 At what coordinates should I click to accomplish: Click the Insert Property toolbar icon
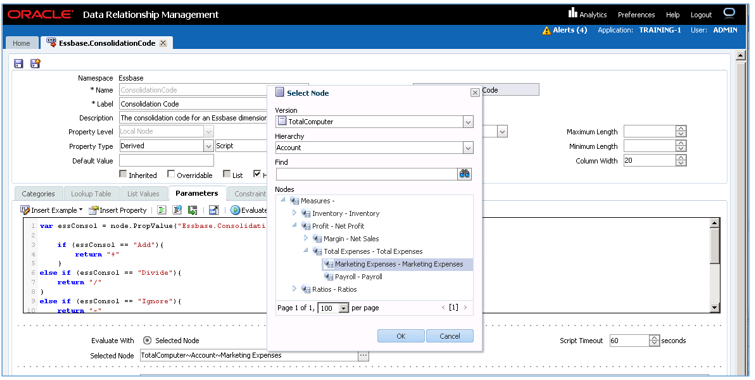(x=93, y=210)
